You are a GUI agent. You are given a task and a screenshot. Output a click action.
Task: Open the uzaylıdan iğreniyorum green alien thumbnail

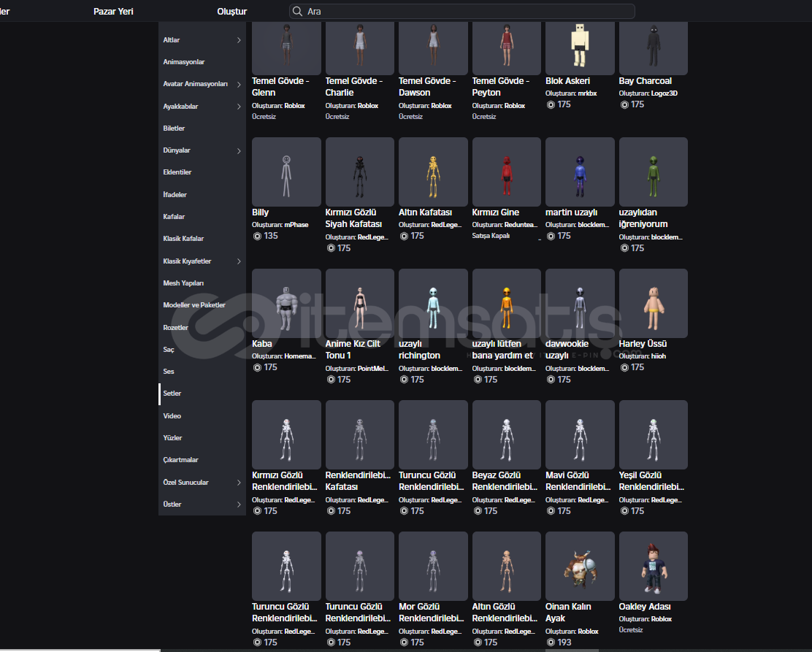654,172
